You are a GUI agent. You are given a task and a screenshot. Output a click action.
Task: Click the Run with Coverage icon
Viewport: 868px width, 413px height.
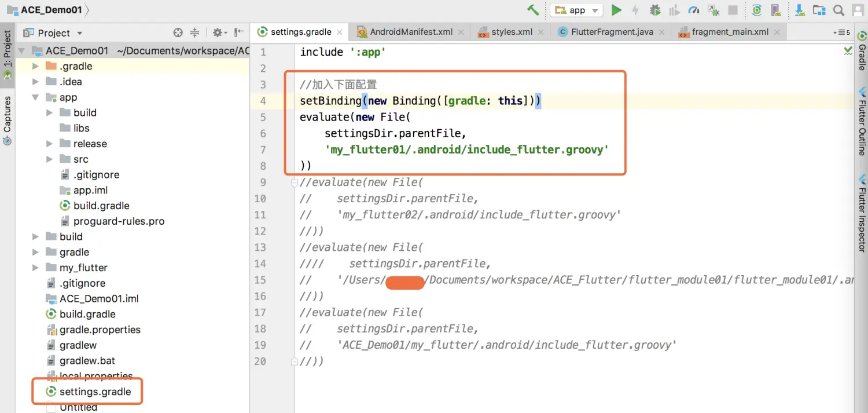[674, 10]
